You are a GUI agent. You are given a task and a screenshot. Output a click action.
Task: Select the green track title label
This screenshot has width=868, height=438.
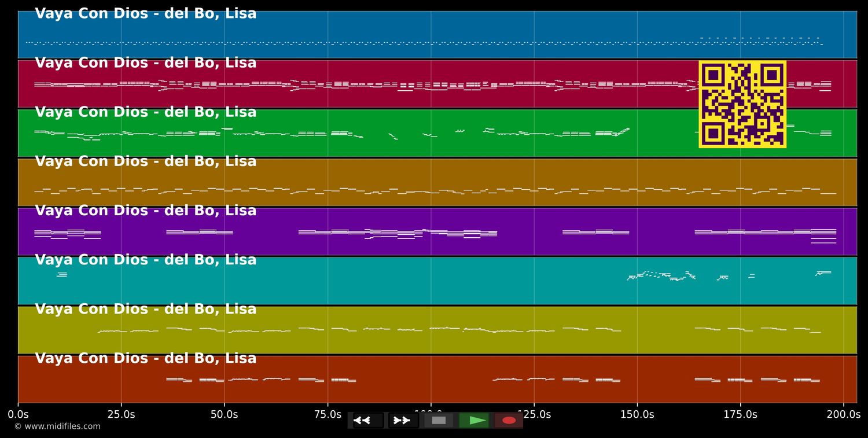point(146,112)
